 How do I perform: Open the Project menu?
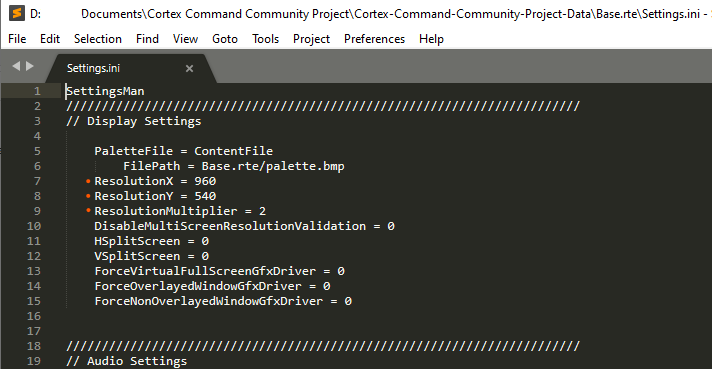coord(311,39)
